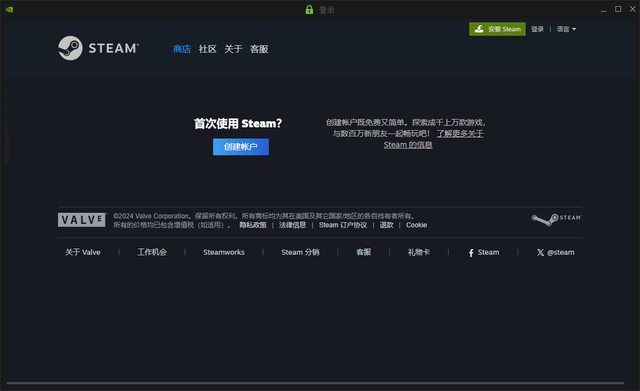Screen dimensions: 640x391
Task: Open the 关于 about tab
Action: point(233,49)
